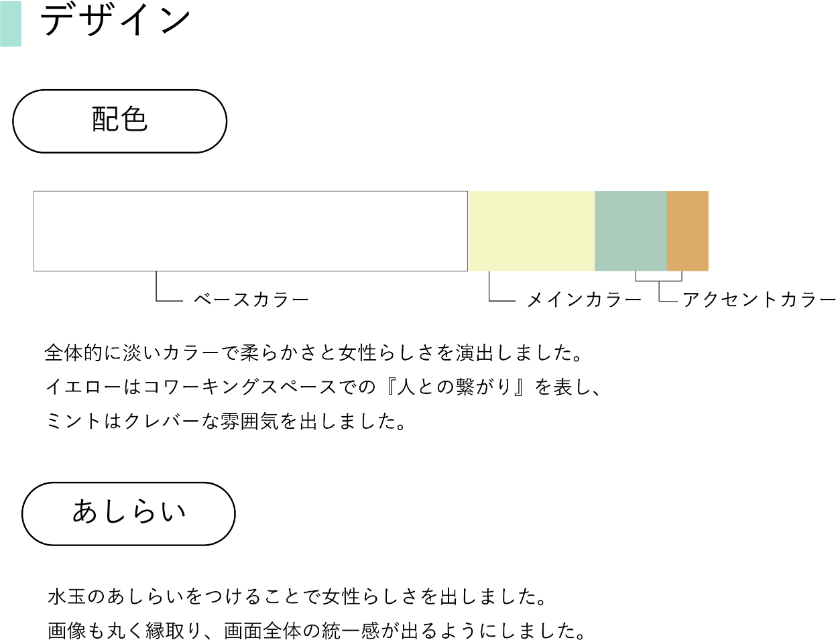
Task: Click the アクセントカラー label
Action: pyautogui.click(x=759, y=300)
